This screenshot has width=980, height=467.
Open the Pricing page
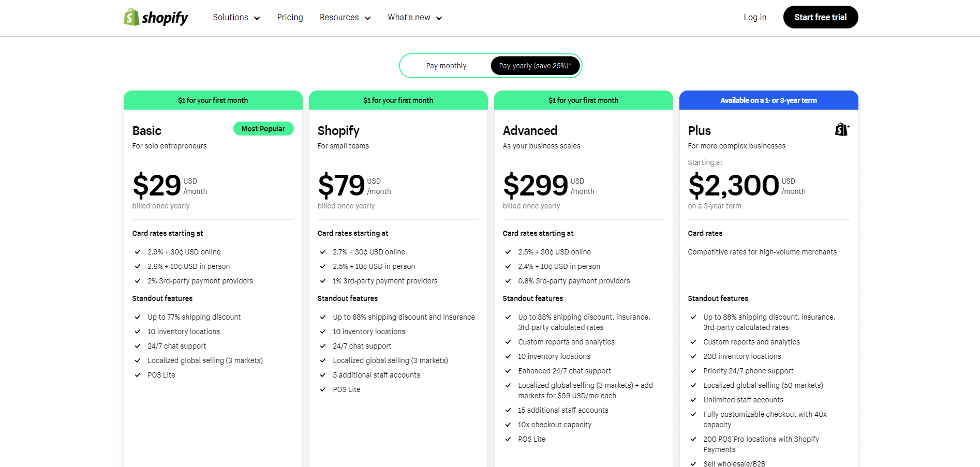click(x=290, y=18)
